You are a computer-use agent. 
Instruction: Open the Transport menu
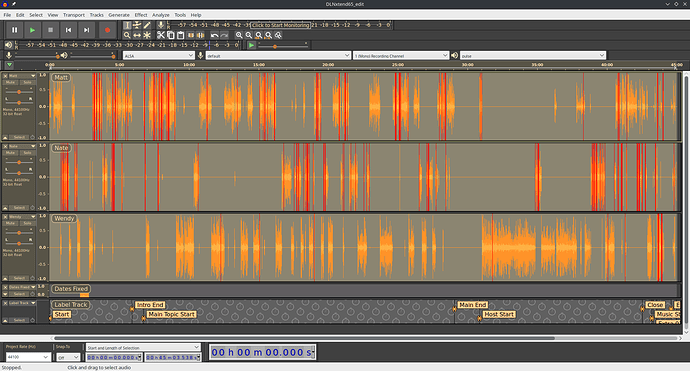[73, 15]
